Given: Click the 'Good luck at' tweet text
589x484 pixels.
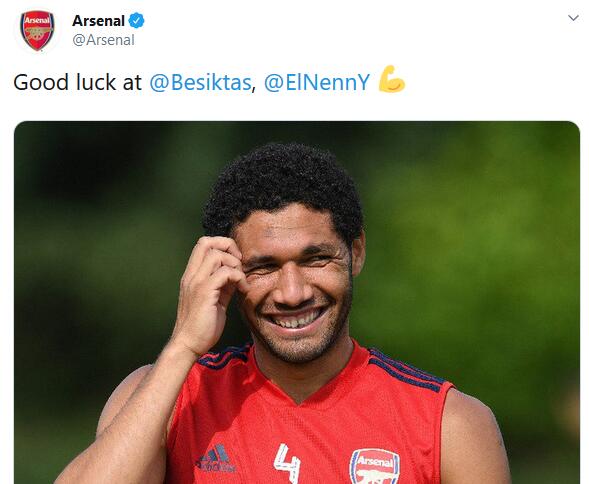Looking at the screenshot, I should click(x=77, y=82).
